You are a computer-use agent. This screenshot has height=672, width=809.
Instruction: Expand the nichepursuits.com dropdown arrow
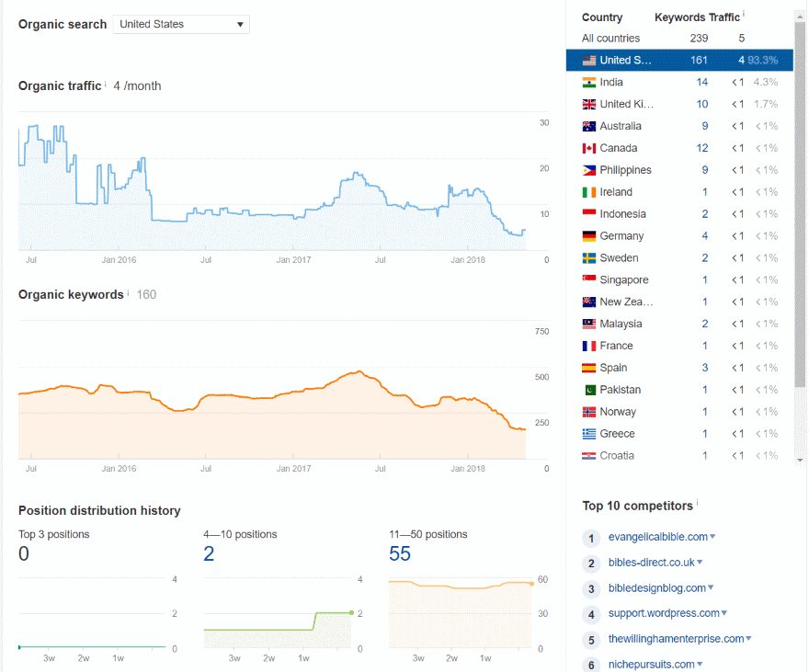pyautogui.click(x=700, y=665)
